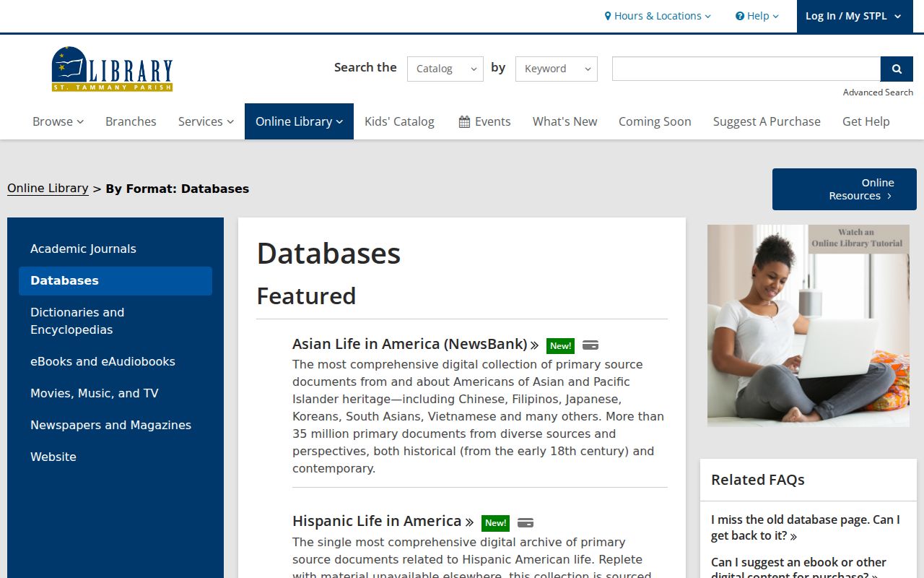Open the Catalog search scope dropdown
Viewport: 924px width, 578px height.
445,69
